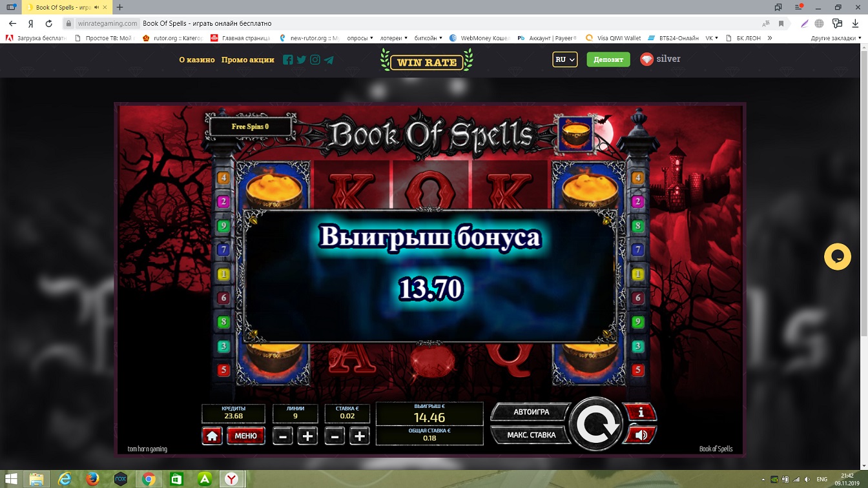Open the БК ЛЕОН bookmark
Viewport: 868px width, 488px height.
(743, 38)
